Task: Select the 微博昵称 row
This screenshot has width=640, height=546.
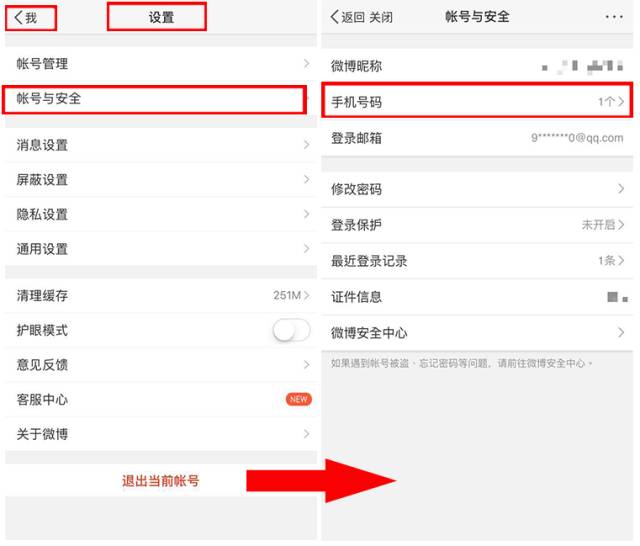Action: click(x=477, y=66)
